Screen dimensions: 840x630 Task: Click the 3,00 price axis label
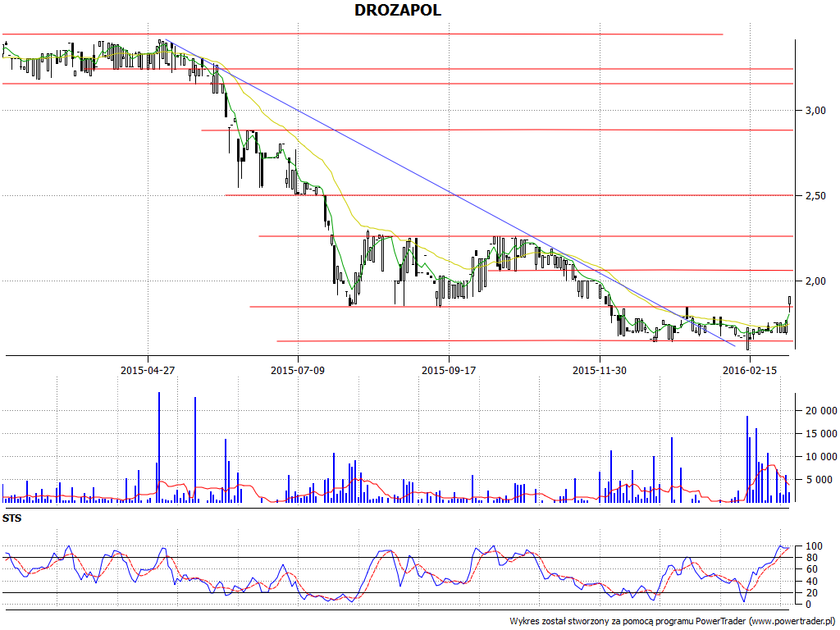click(815, 111)
